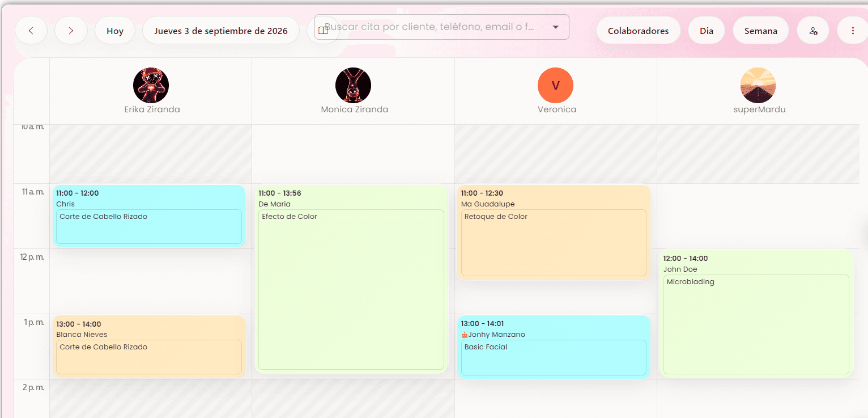Click the Erika Ziranda column name
Image resolution: width=868 pixels, height=418 pixels.
(152, 109)
